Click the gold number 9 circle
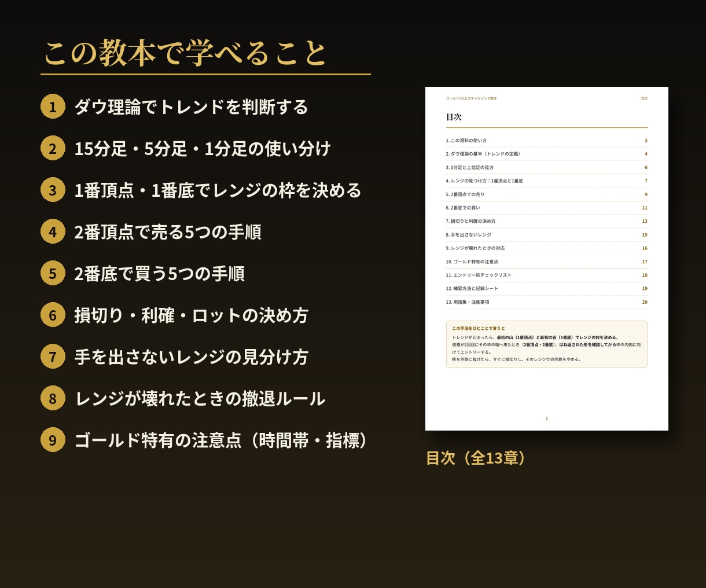Screen dimensions: 706x588 (53, 440)
